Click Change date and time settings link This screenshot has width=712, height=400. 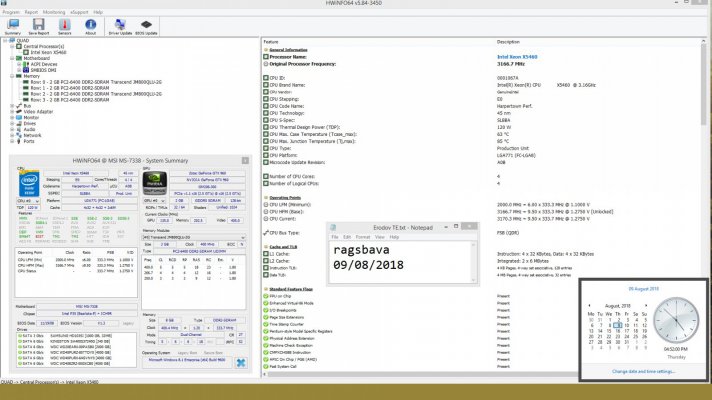click(x=643, y=371)
